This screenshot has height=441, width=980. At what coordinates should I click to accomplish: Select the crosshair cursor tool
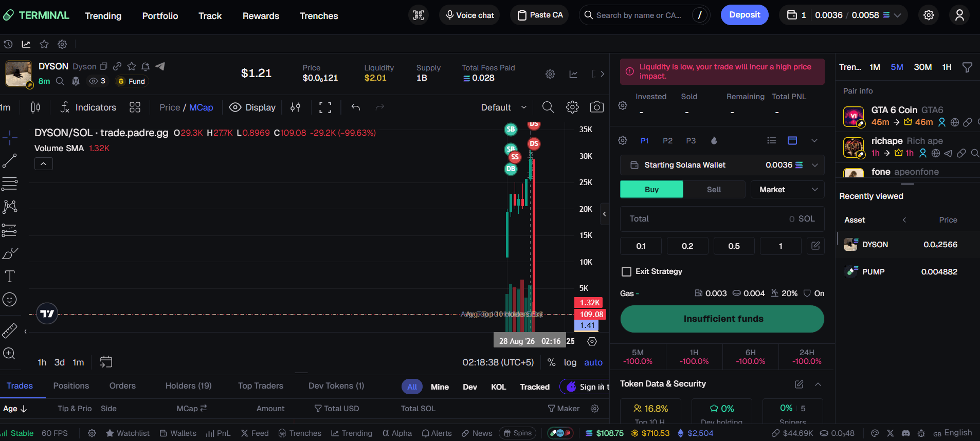(x=10, y=137)
